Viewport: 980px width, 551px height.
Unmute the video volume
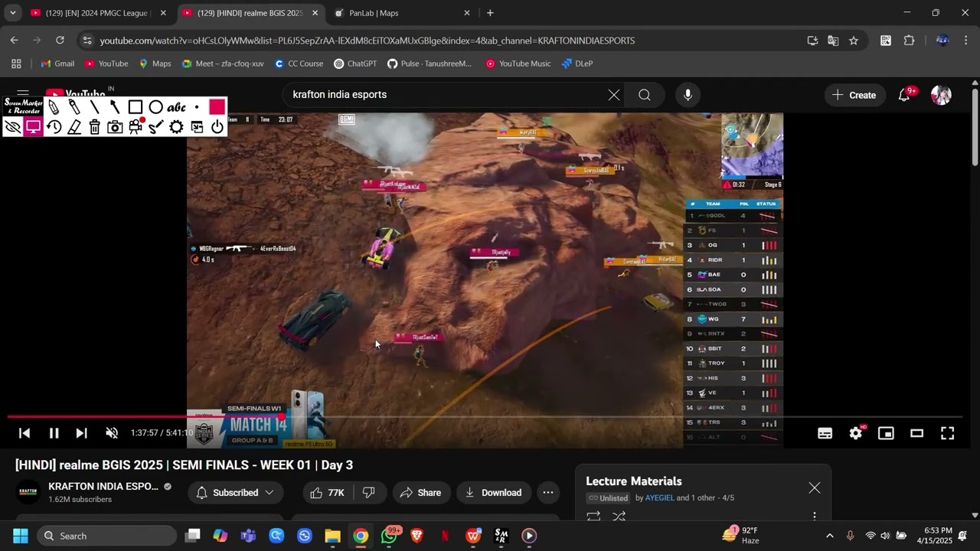(112, 433)
